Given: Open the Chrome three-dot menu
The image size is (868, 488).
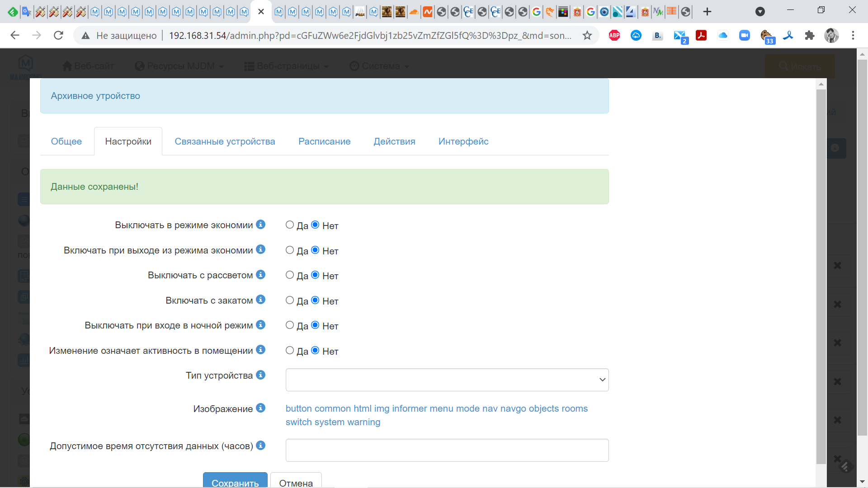Looking at the screenshot, I should (853, 35).
